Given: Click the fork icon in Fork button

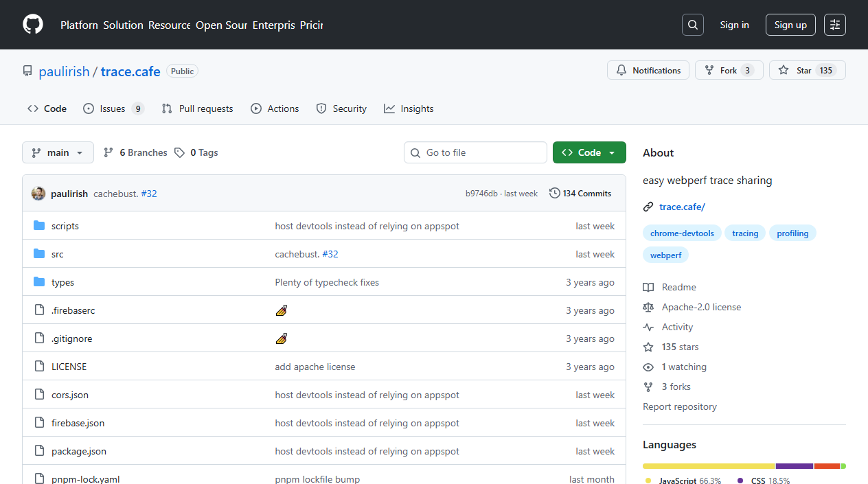Looking at the screenshot, I should (709, 70).
